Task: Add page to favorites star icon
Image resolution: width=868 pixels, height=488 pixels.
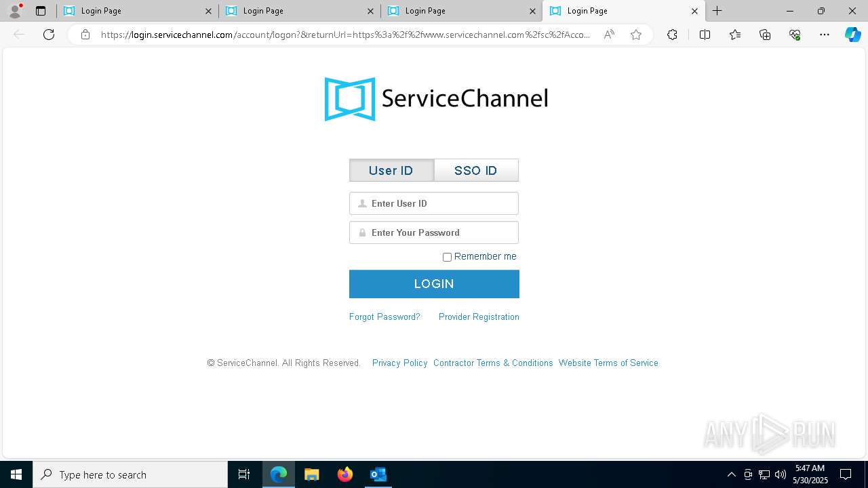Action: pos(636,35)
